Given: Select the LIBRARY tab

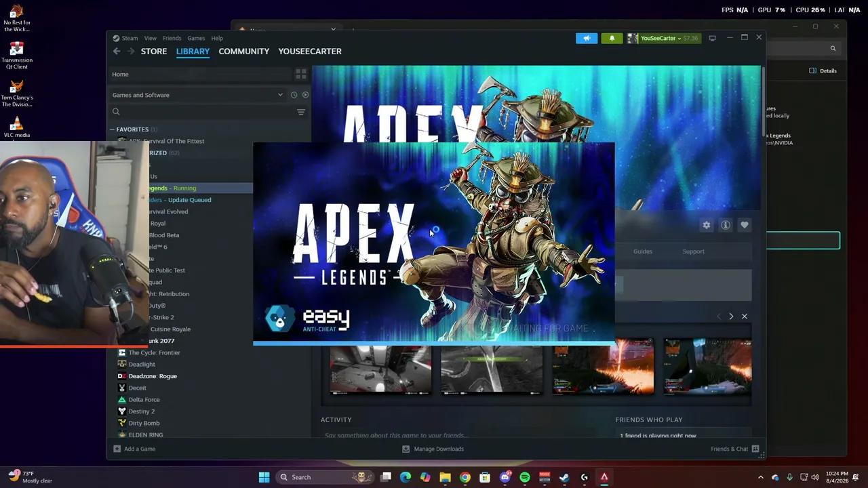Looking at the screenshot, I should 193,52.
